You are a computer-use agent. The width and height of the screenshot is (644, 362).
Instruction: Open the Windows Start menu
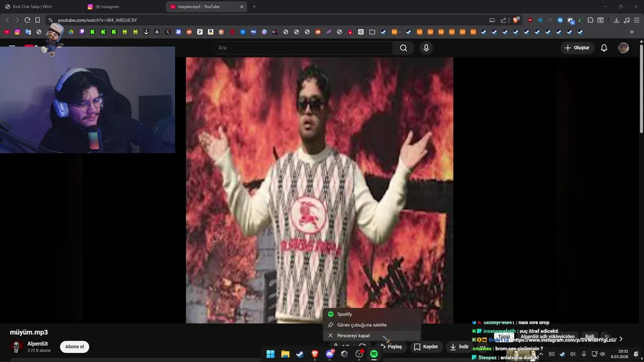point(270,354)
